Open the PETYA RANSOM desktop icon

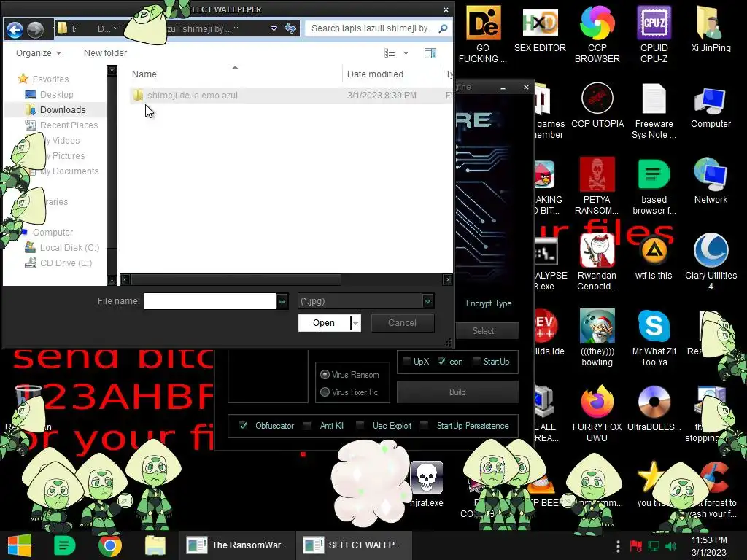(x=597, y=186)
